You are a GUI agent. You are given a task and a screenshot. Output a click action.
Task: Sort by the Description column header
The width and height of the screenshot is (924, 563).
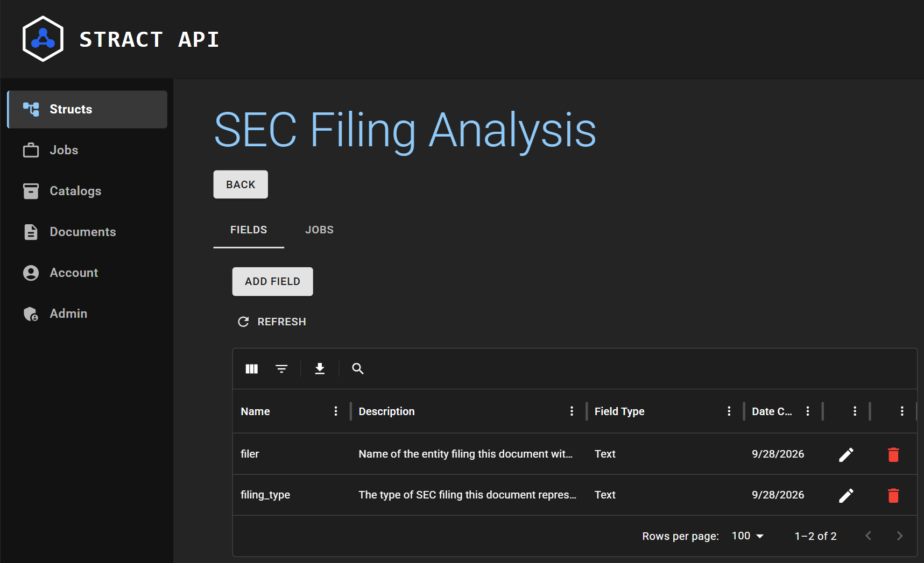pos(386,411)
